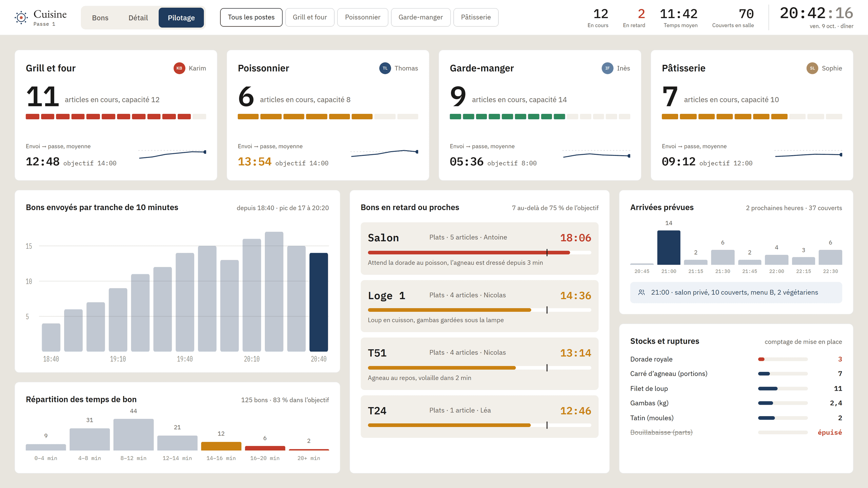The image size is (868, 488).
Task: Switch to the Bons tab
Action: (x=100, y=18)
